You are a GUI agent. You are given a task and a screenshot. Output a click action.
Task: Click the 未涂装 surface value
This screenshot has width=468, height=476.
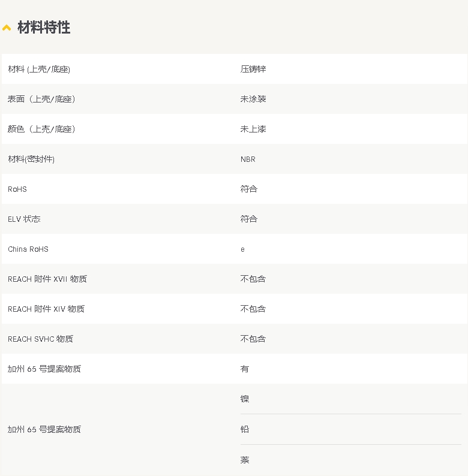tap(253, 99)
